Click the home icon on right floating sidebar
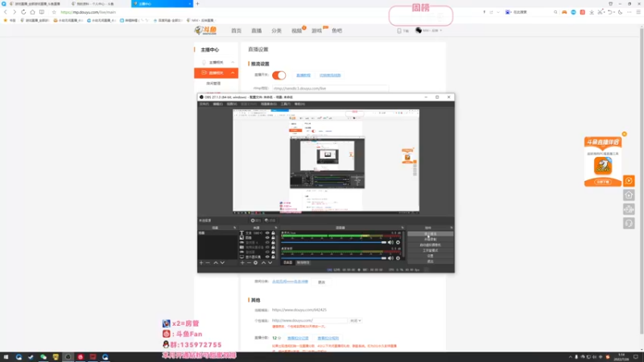The width and height of the screenshot is (644, 362). pos(629,195)
